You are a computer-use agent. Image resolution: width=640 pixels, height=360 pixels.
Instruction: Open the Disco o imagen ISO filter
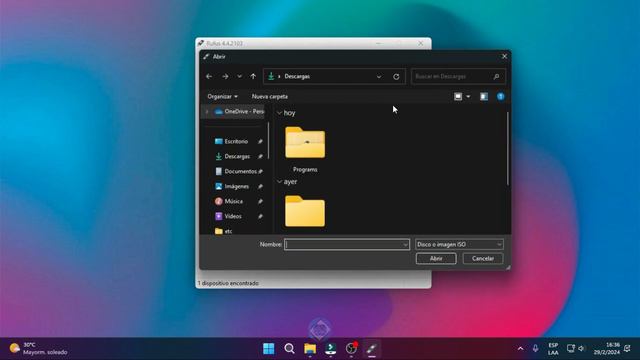tap(459, 244)
